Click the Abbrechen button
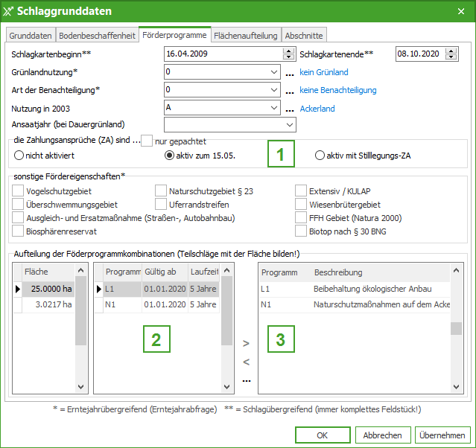This screenshot has height=448, width=476. (x=383, y=435)
